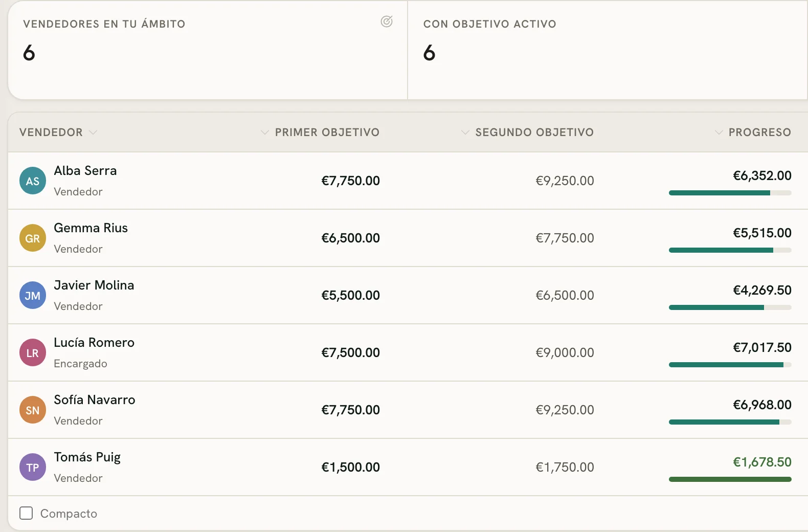Click Javier Molina's progress bar

(x=730, y=307)
